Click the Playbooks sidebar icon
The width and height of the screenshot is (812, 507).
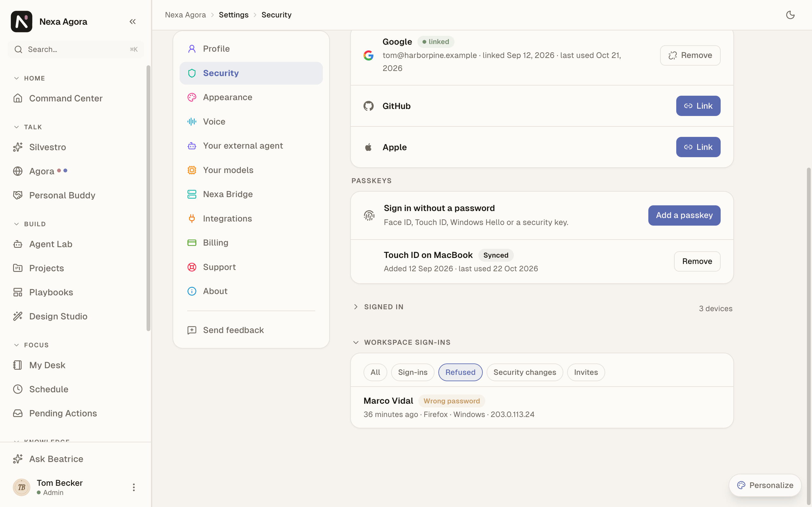coord(18,292)
